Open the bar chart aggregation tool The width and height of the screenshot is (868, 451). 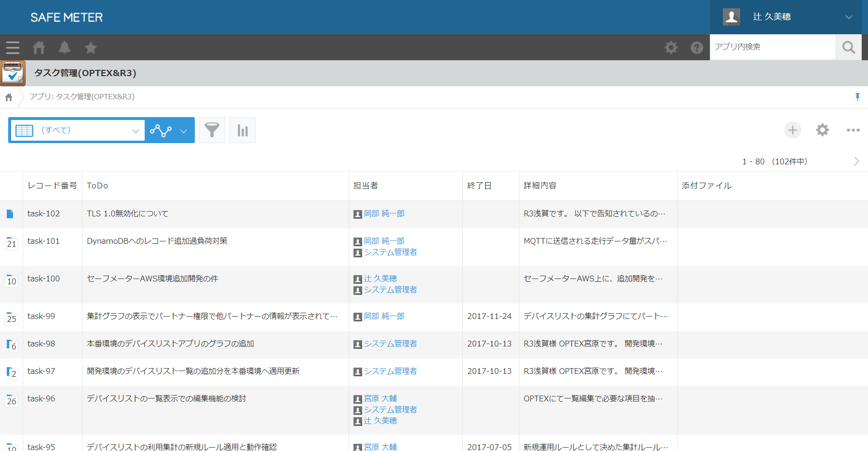(x=243, y=130)
